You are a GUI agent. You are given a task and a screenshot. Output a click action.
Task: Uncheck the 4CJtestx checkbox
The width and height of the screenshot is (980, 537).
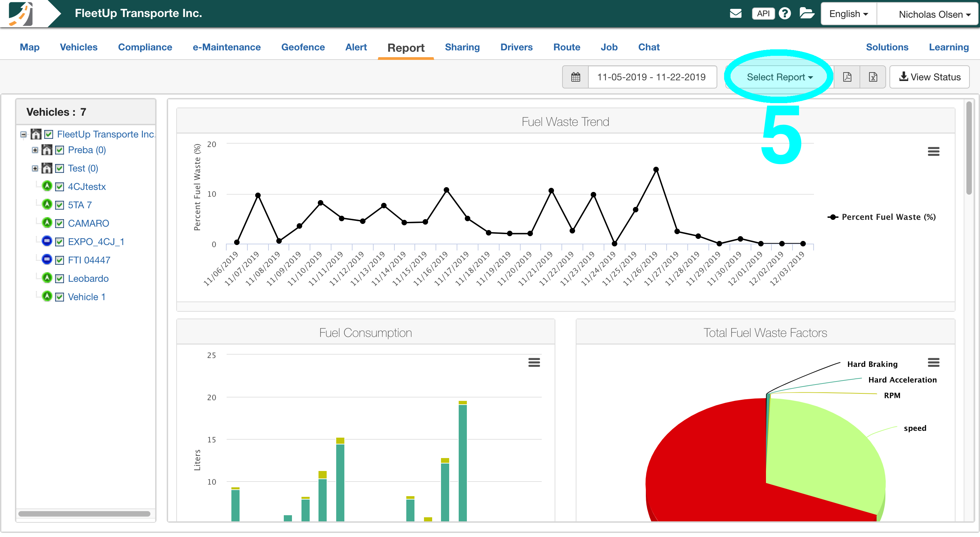point(59,186)
